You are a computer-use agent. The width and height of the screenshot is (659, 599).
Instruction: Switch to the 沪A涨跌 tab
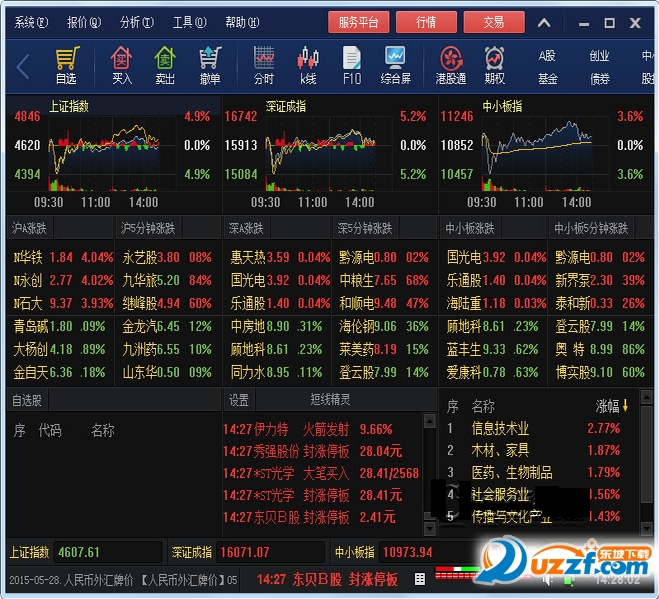pyautogui.click(x=29, y=228)
